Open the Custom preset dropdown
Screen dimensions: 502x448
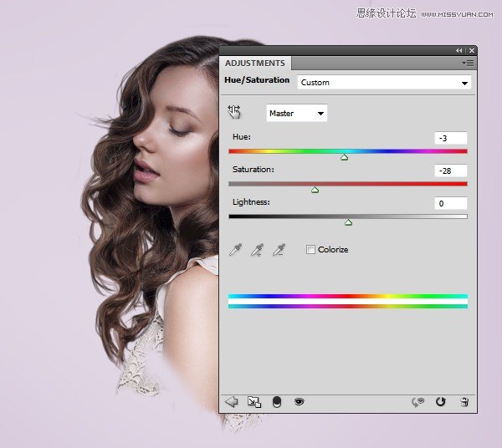tap(384, 83)
